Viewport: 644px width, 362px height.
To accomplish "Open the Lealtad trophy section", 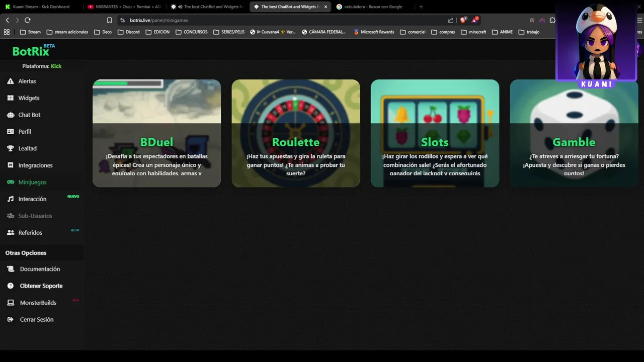I will (27, 148).
